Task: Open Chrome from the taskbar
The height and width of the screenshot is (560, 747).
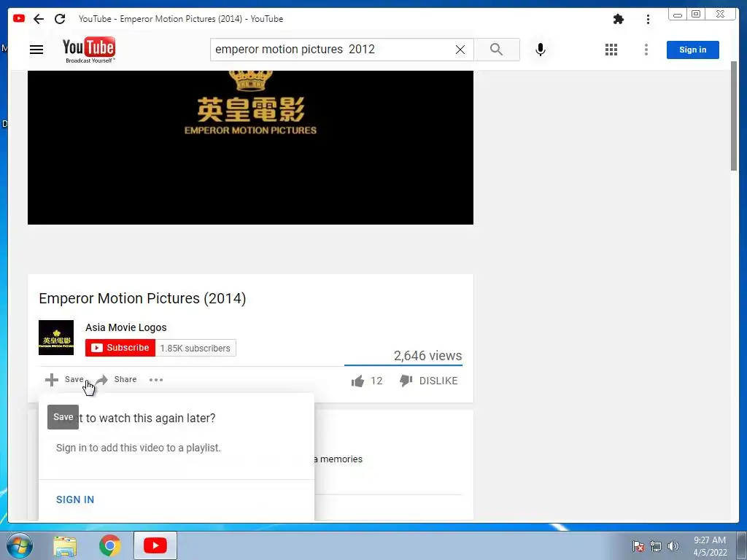Action: click(109, 545)
